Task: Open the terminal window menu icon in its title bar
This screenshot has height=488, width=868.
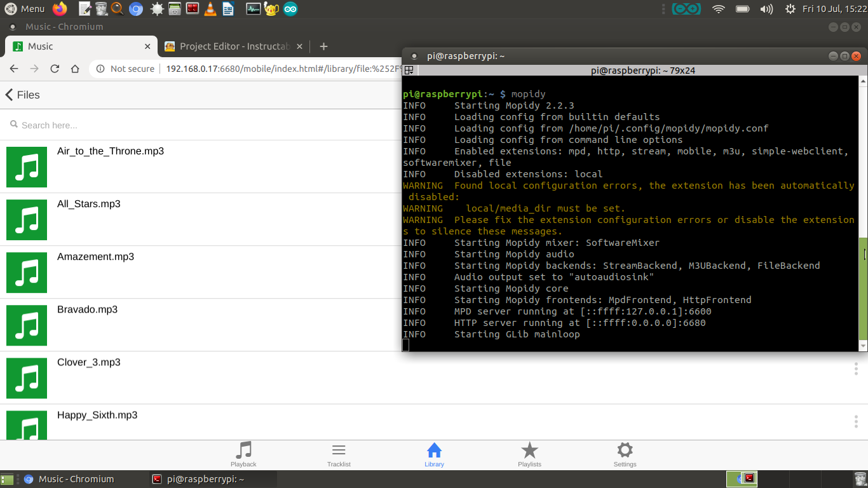Action: tap(414, 56)
